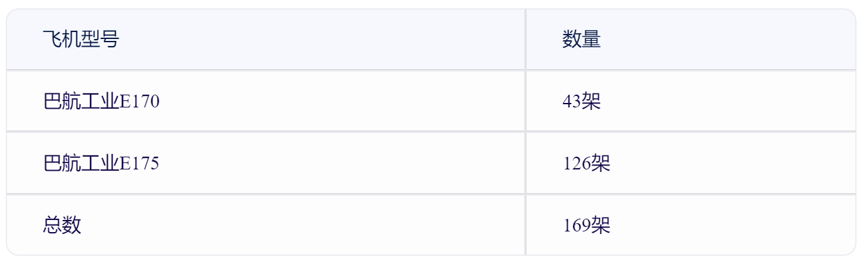Screen dimensions: 868x266
Task: Click the 总数 row label
Action: click(x=61, y=225)
